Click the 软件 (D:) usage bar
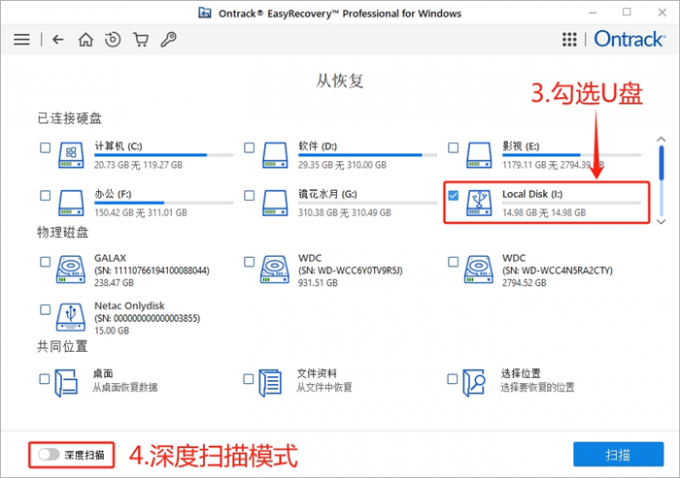 [367, 155]
